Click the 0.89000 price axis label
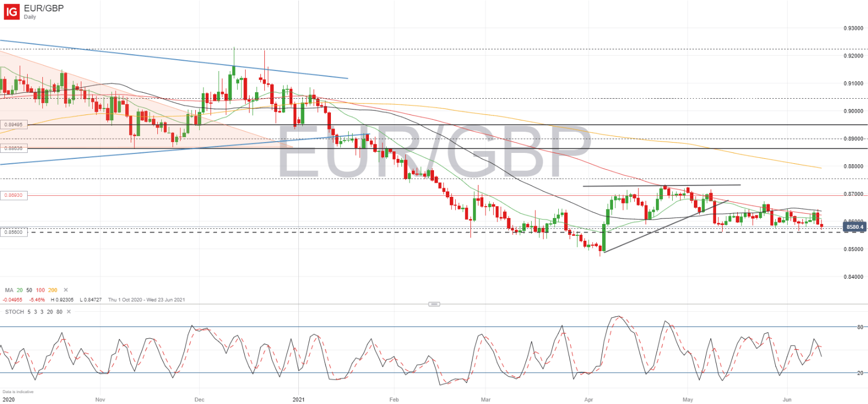 tap(853, 139)
